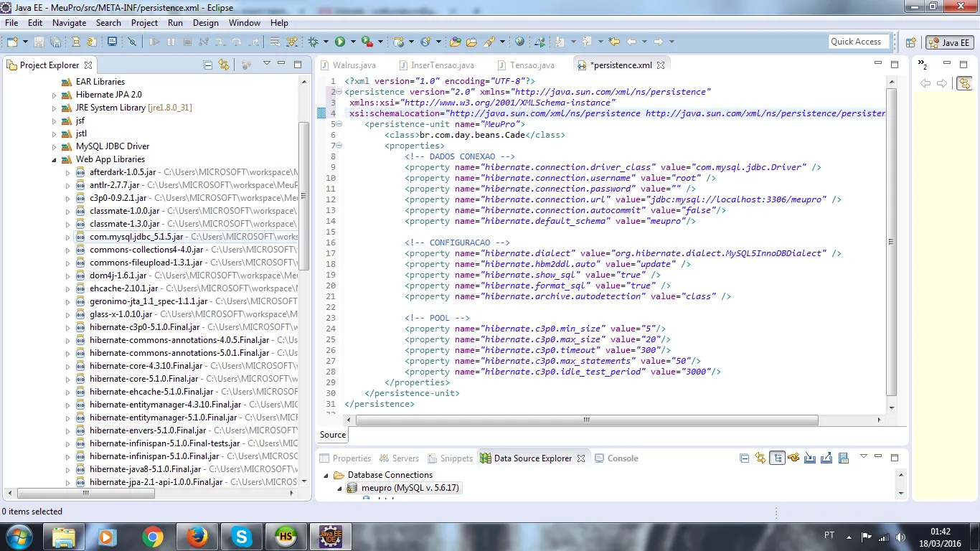The width and height of the screenshot is (980, 551).
Task: Collapse the Web App Libraries node
Action: pyautogui.click(x=54, y=159)
